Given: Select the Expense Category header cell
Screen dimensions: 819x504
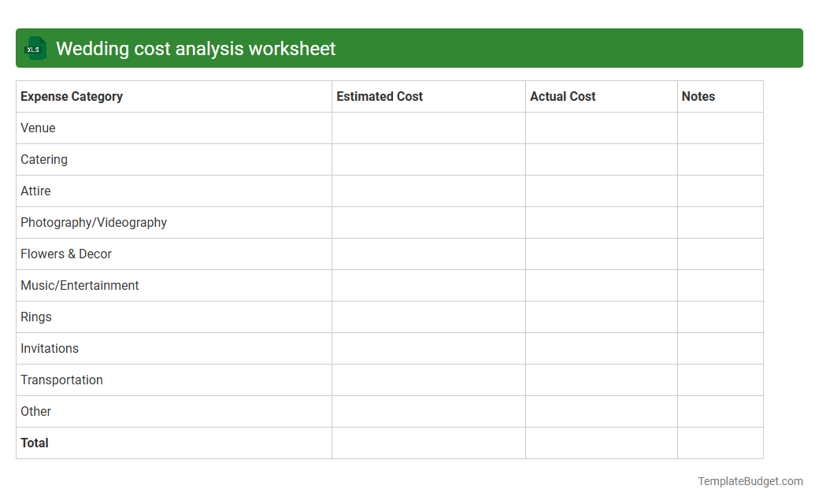Looking at the screenshot, I should coord(71,96).
